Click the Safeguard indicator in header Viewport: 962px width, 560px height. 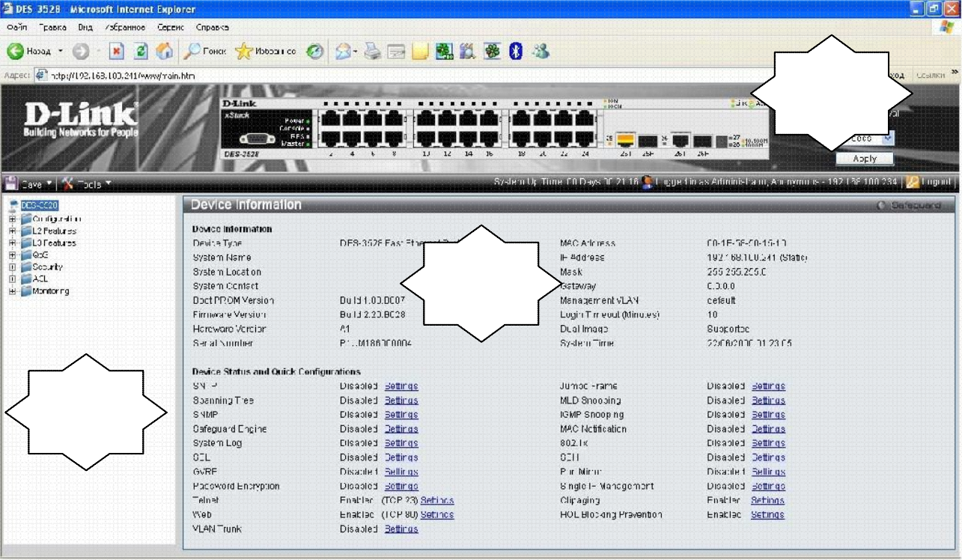(x=909, y=205)
